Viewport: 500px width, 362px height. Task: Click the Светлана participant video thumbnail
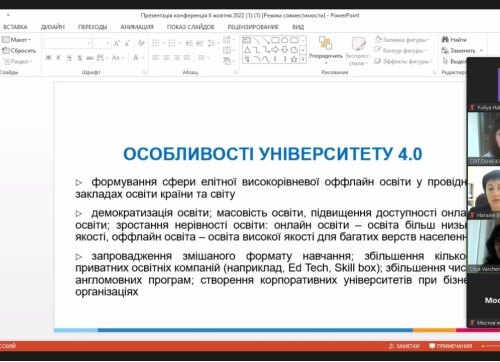tap(484, 138)
